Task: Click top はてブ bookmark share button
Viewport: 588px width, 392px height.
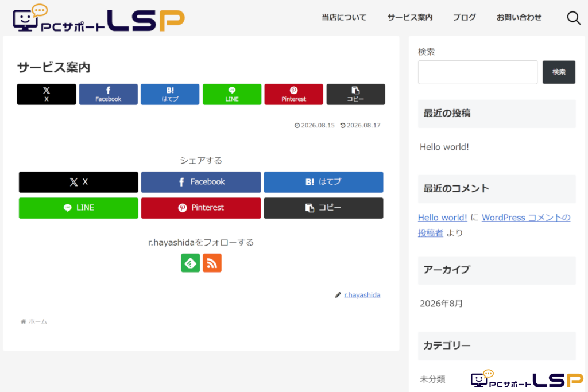Action: (170, 94)
